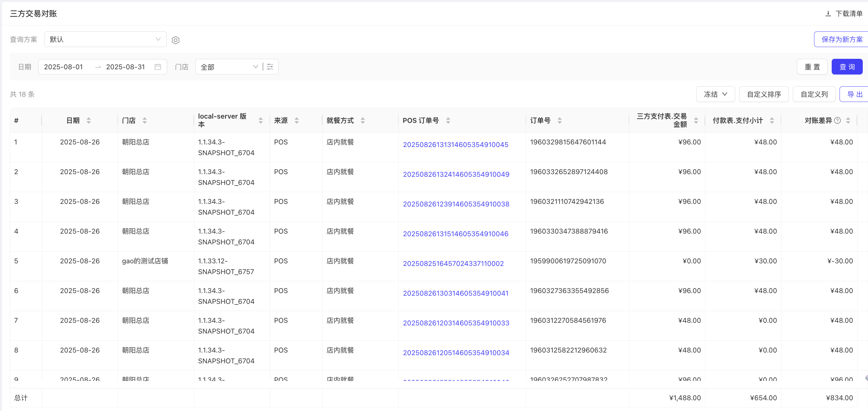Click the 自定义列 button
The width and height of the screenshot is (868, 411).
(814, 94)
